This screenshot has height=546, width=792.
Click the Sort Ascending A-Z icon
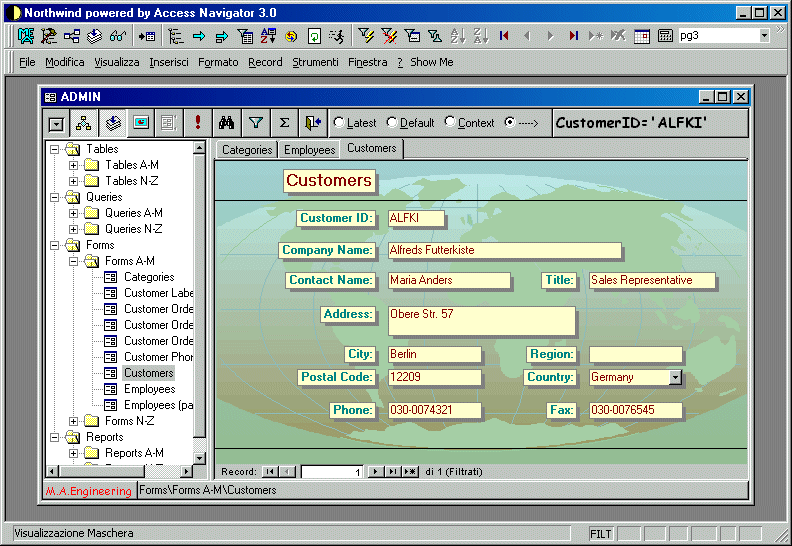(x=457, y=36)
